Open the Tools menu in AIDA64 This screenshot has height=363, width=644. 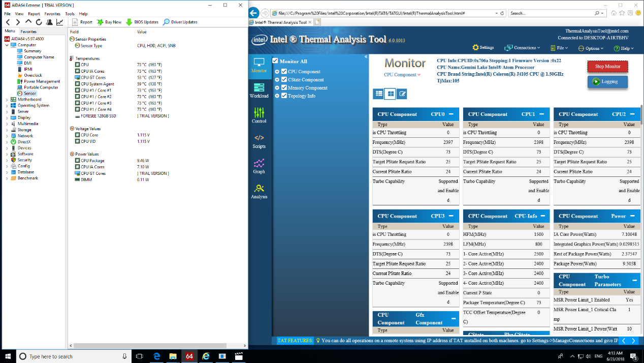(70, 14)
